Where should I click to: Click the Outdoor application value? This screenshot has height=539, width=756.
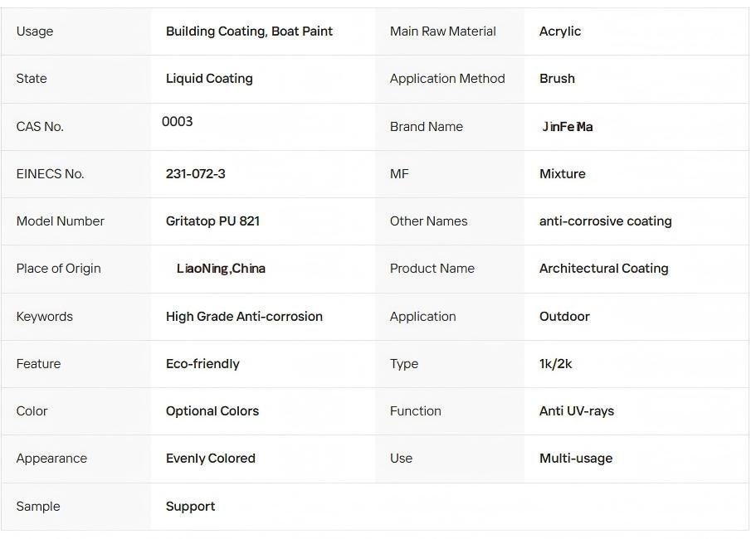click(x=564, y=317)
